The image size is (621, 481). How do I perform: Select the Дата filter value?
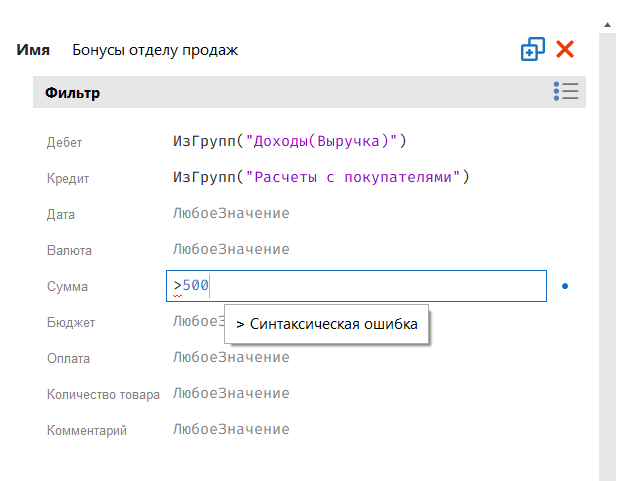click(231, 214)
